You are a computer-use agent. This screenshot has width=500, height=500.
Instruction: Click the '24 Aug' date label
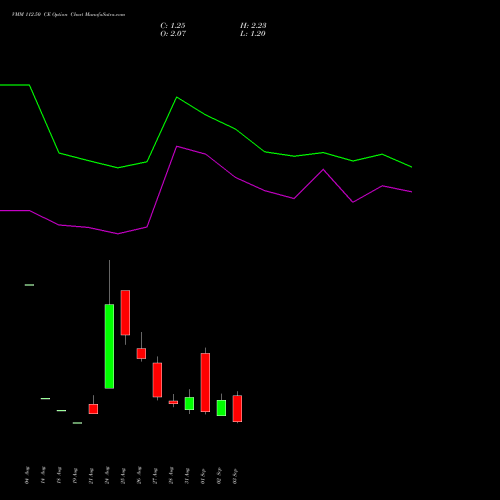(x=107, y=475)
